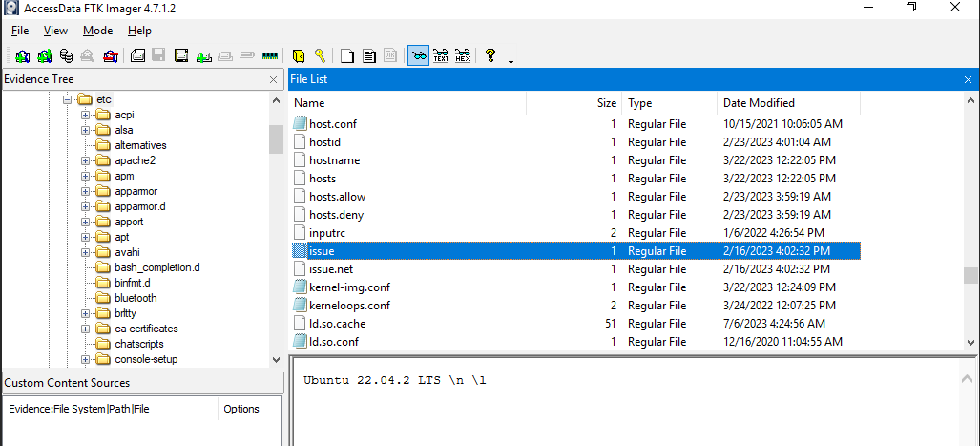Click the Add Evidence Item toolbar icon
Image resolution: width=980 pixels, height=446 pixels.
pyautogui.click(x=23, y=55)
